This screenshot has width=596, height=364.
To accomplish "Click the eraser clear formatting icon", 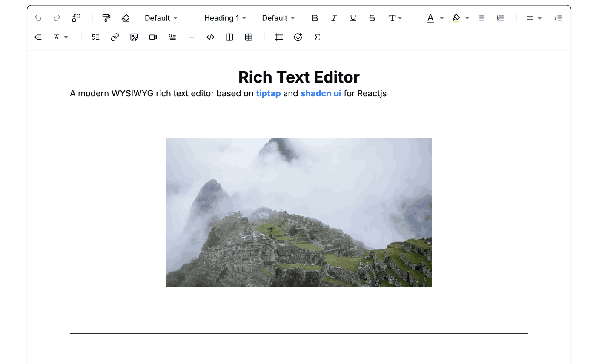I will [x=126, y=18].
